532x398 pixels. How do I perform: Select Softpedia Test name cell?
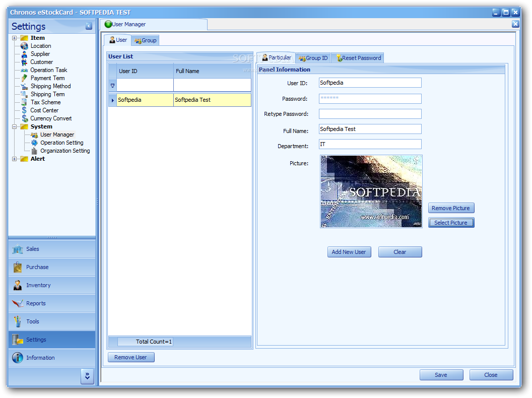click(213, 100)
